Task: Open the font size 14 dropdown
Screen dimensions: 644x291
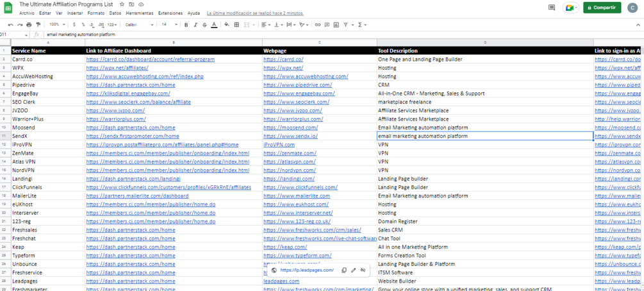Action: 169,24
